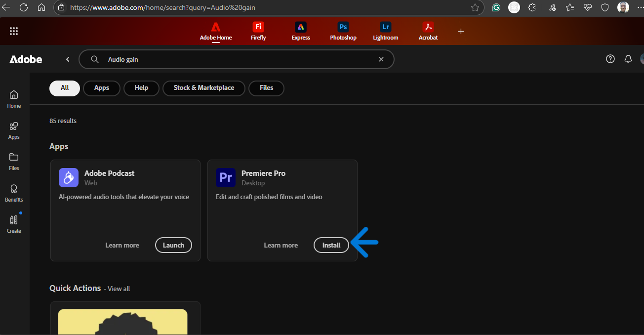Switch to the Adobe Home tab
644x335 pixels.
point(216,31)
